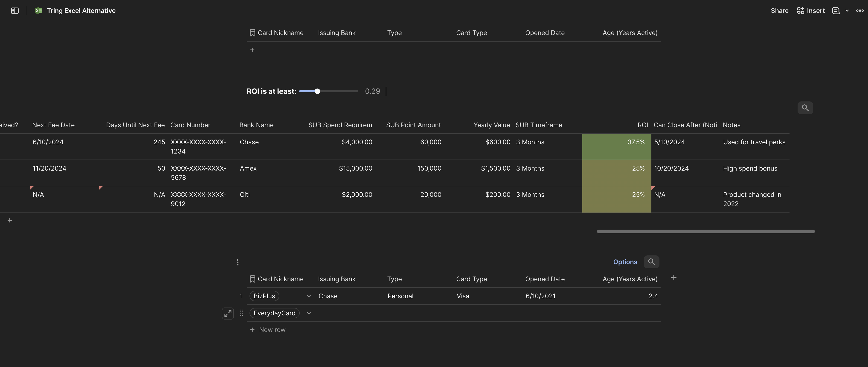Open the Insert menu
Screen dimensions: 868x367
[810, 11]
